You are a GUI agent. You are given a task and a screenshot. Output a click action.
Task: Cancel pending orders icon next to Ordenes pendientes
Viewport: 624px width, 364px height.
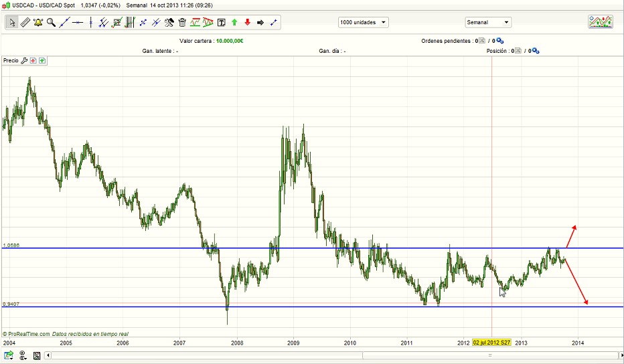pyautogui.click(x=482, y=41)
